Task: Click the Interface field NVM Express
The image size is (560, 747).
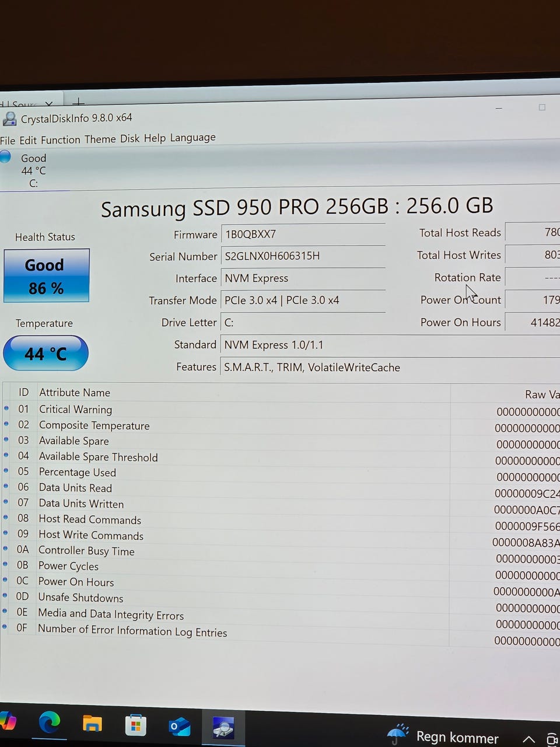Action: pyautogui.click(x=303, y=278)
